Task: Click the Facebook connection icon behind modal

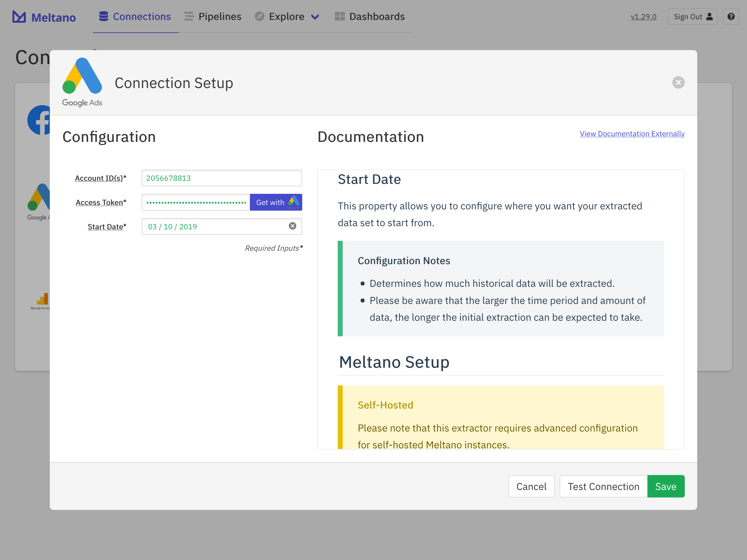Action: pos(39,120)
